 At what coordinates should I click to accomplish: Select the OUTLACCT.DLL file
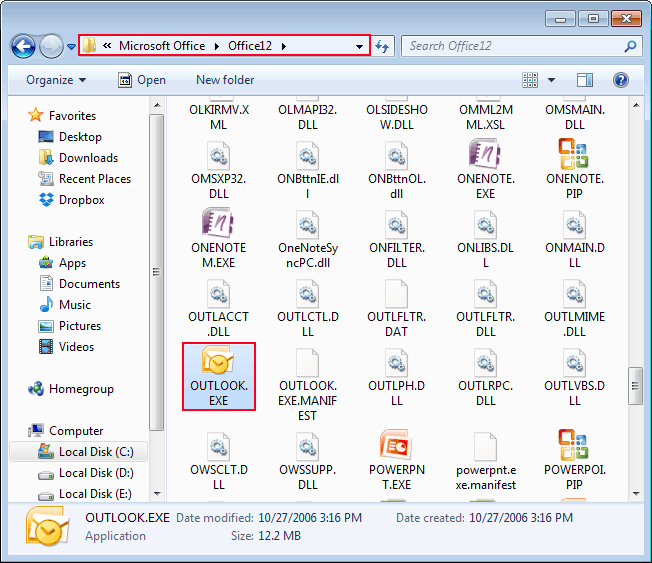(x=219, y=308)
